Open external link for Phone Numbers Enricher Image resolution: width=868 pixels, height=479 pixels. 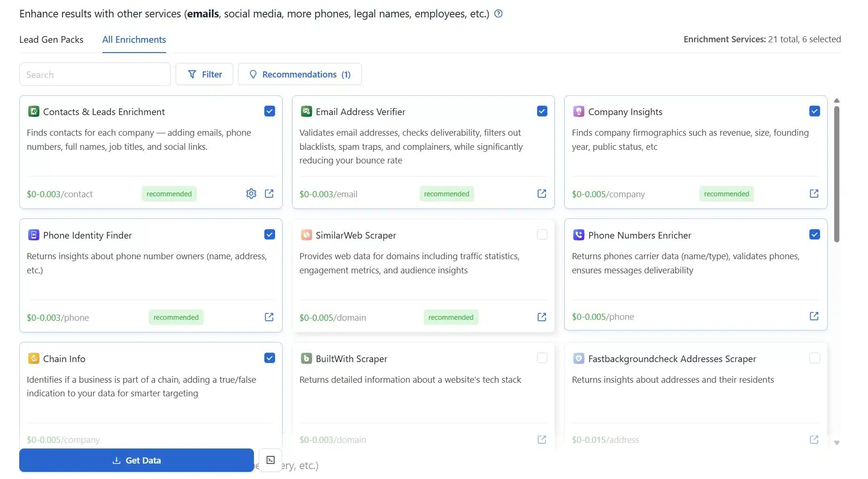click(814, 316)
